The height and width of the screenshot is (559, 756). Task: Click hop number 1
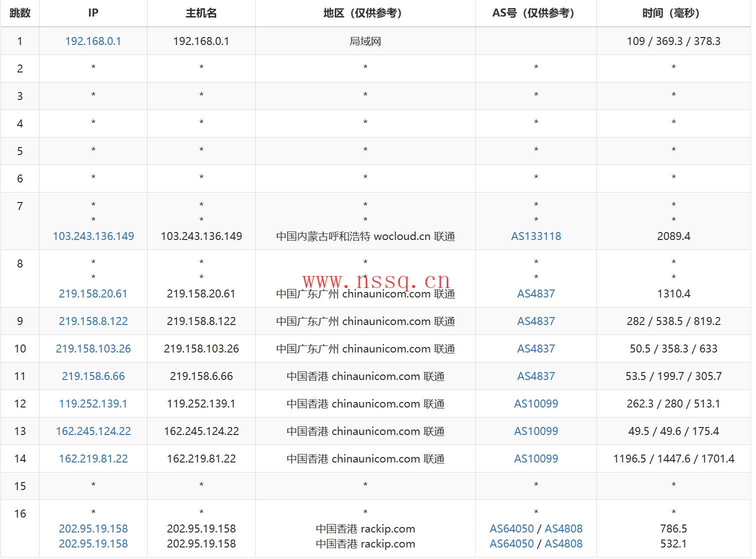tap(20, 41)
